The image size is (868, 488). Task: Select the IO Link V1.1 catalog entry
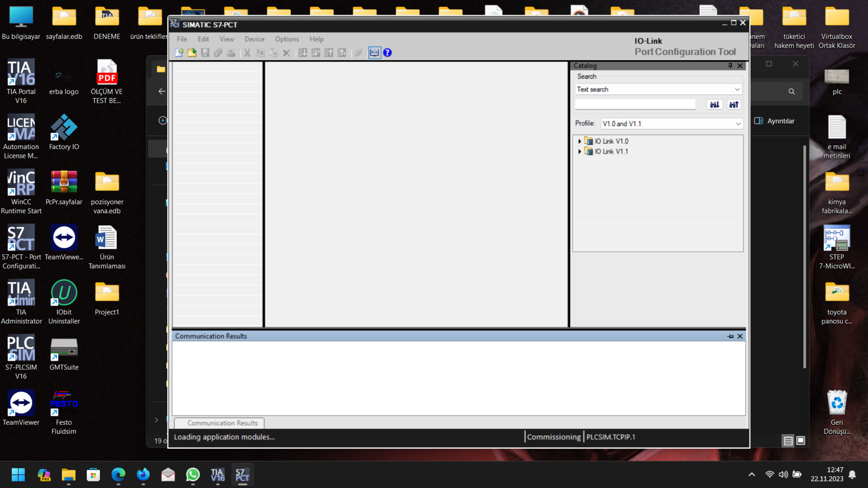tap(611, 151)
